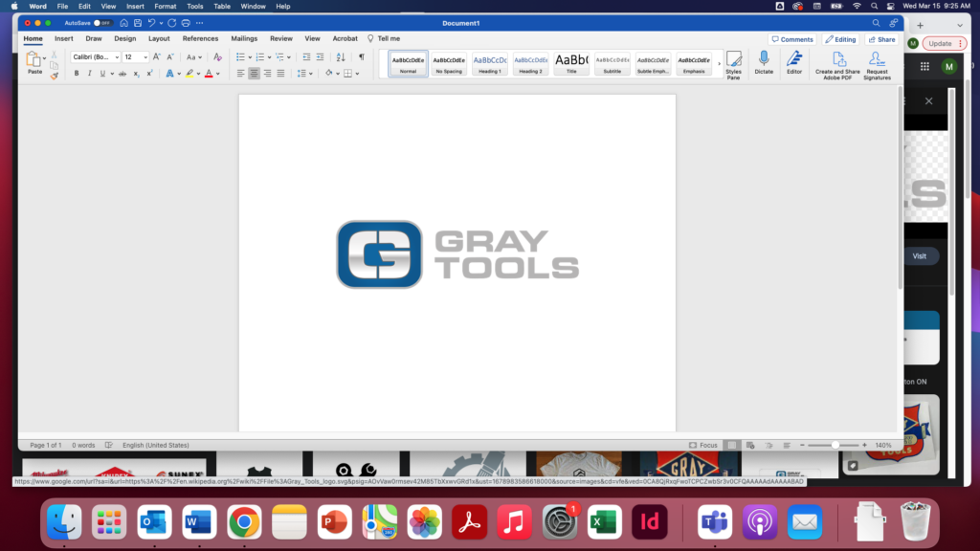This screenshot has height=551, width=980.
Task: Open the Styles Pane
Action: pyautogui.click(x=733, y=64)
